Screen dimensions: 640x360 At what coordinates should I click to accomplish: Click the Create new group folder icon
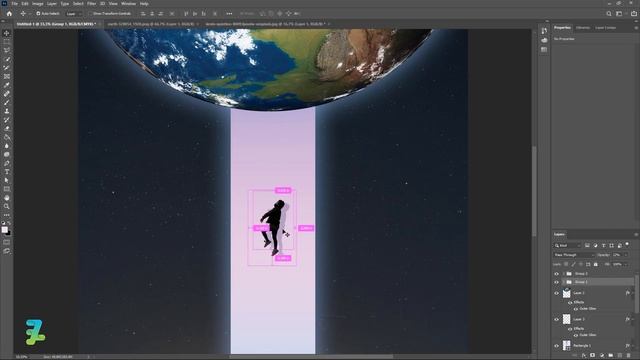pyautogui.click(x=611, y=356)
